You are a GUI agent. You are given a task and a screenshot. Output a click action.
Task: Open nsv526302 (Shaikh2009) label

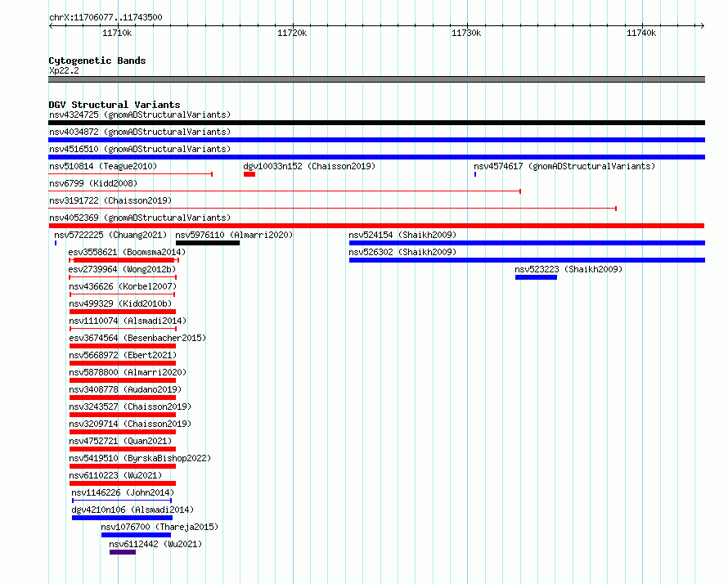tap(402, 252)
